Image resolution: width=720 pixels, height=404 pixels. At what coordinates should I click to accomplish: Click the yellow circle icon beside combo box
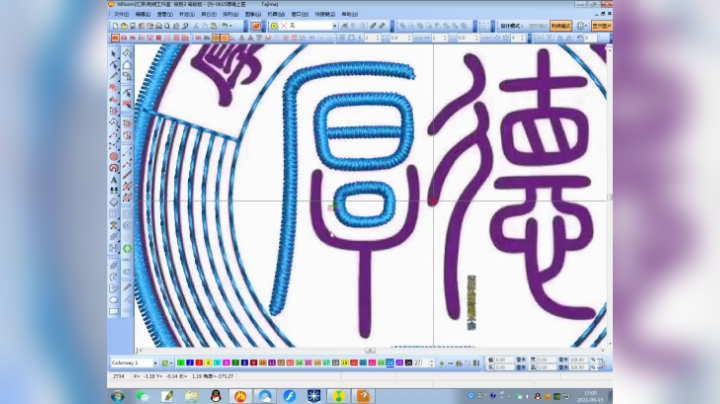[x=275, y=26]
